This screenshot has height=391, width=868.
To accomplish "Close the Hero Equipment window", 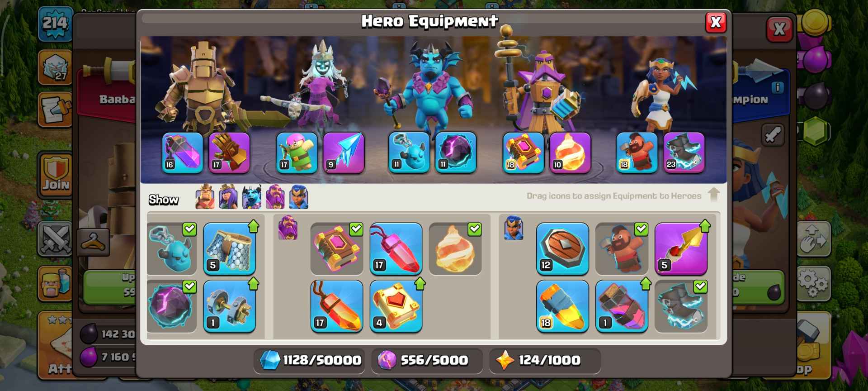I will point(716,22).
